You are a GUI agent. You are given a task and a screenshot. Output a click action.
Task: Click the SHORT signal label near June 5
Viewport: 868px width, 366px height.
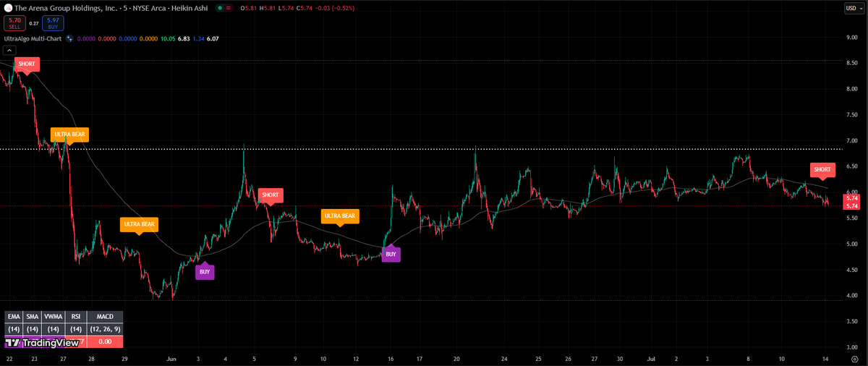click(x=271, y=195)
